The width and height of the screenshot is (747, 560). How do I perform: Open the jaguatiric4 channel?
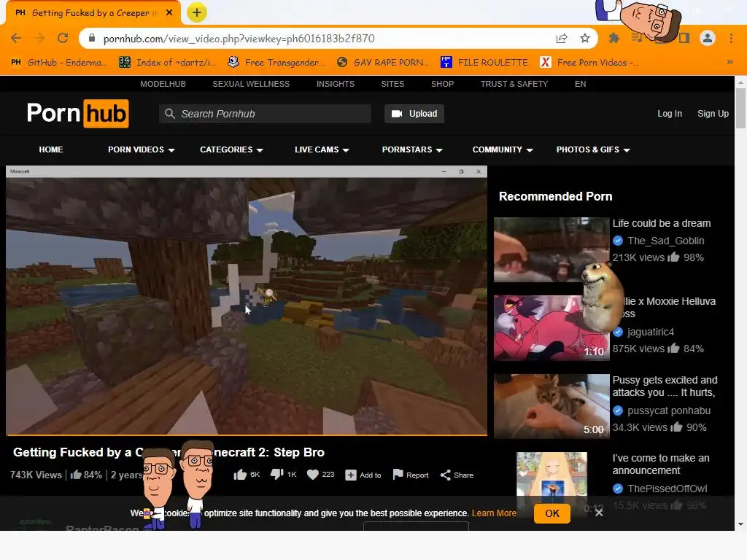coord(650,332)
